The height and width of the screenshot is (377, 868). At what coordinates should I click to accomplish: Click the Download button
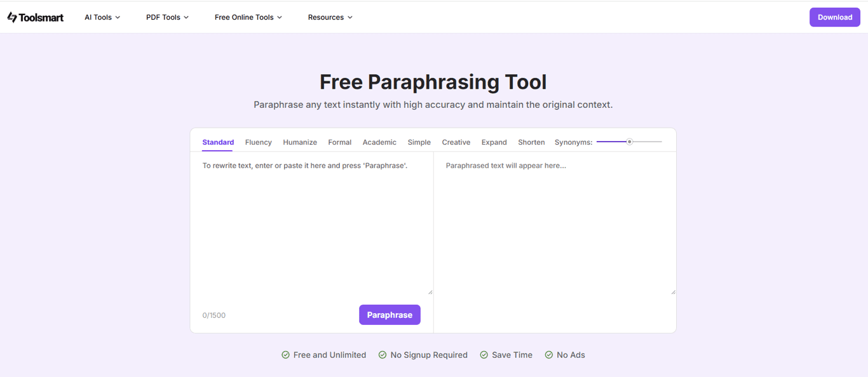pos(834,17)
